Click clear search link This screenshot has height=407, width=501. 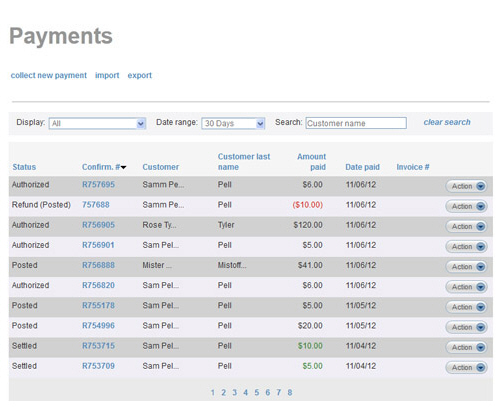tap(447, 122)
